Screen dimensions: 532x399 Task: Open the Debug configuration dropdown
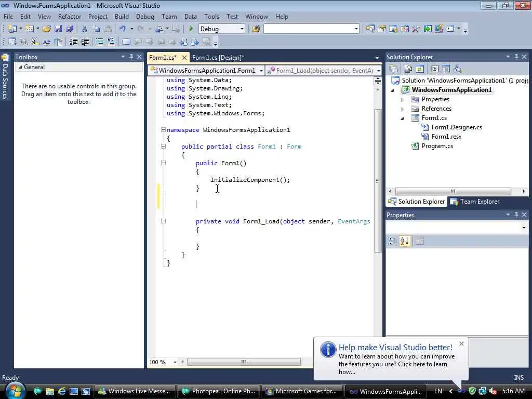click(x=242, y=29)
